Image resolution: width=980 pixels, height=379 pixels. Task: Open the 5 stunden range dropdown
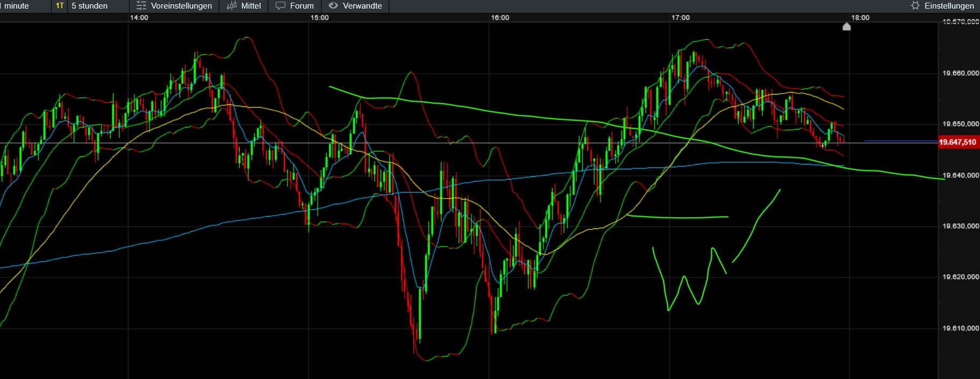coord(89,6)
